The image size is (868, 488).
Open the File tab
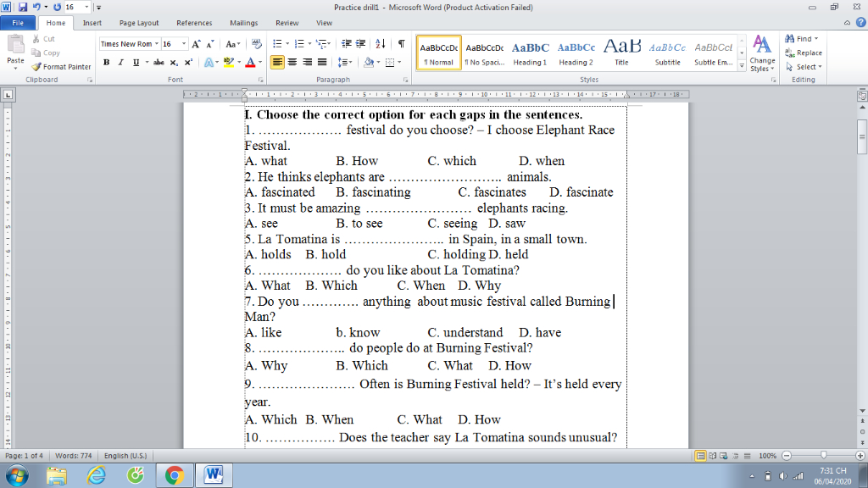[x=18, y=23]
